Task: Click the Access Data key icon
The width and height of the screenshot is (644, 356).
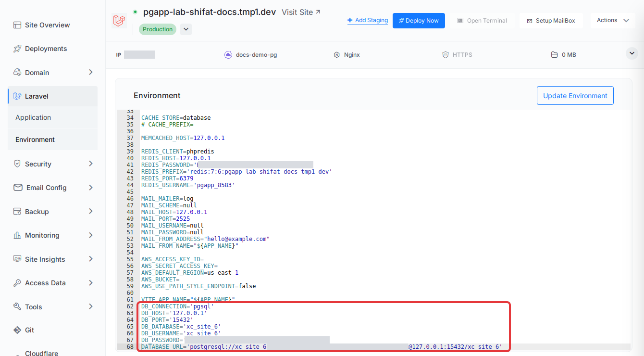Action: (x=17, y=283)
